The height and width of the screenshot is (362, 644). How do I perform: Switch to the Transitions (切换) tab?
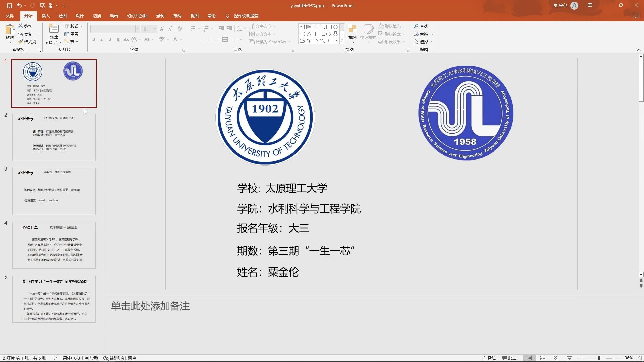97,16
